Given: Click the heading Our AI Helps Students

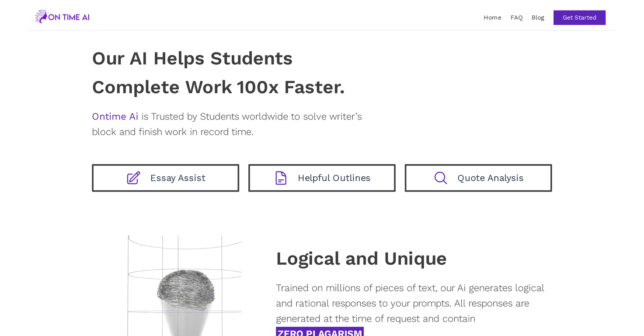Looking at the screenshot, I should pyautogui.click(x=192, y=58).
